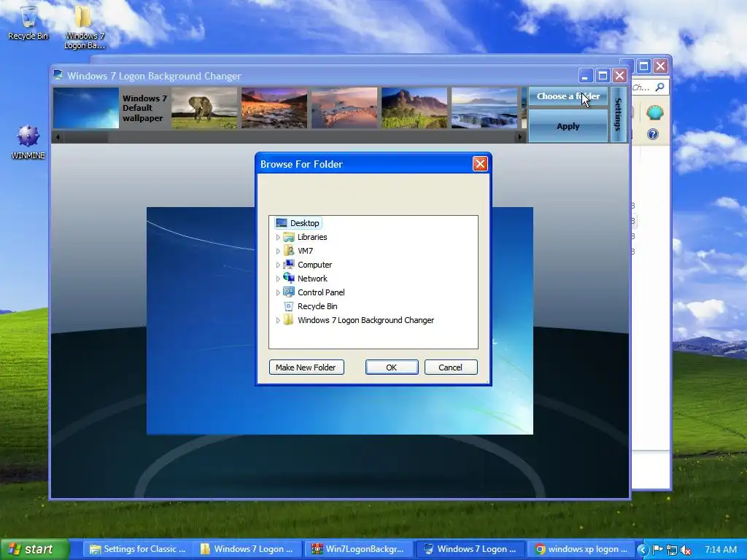Click the large wallpaper preview image
The image size is (747, 560).
tap(340, 321)
